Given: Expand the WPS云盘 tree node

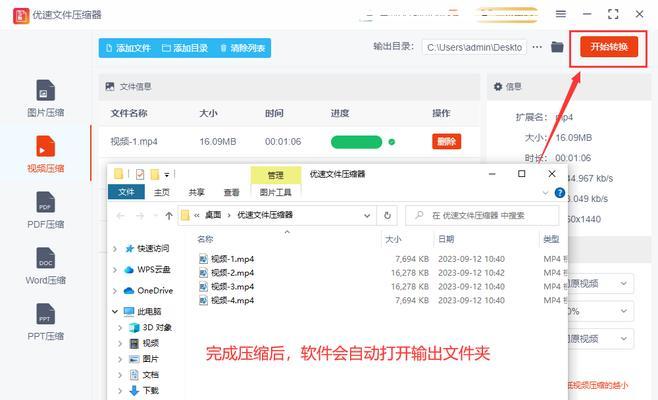Looking at the screenshot, I should (x=115, y=270).
